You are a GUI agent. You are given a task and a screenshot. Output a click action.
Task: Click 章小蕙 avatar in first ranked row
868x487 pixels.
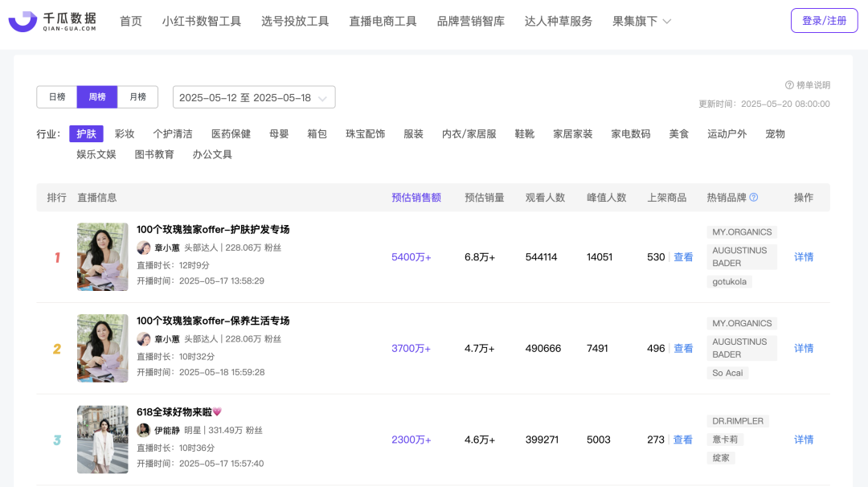pos(144,248)
